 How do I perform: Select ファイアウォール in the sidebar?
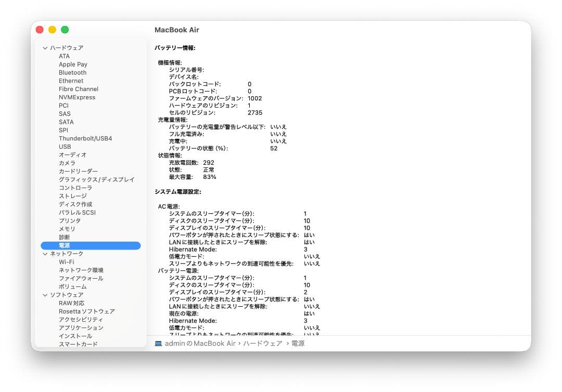[x=81, y=279]
